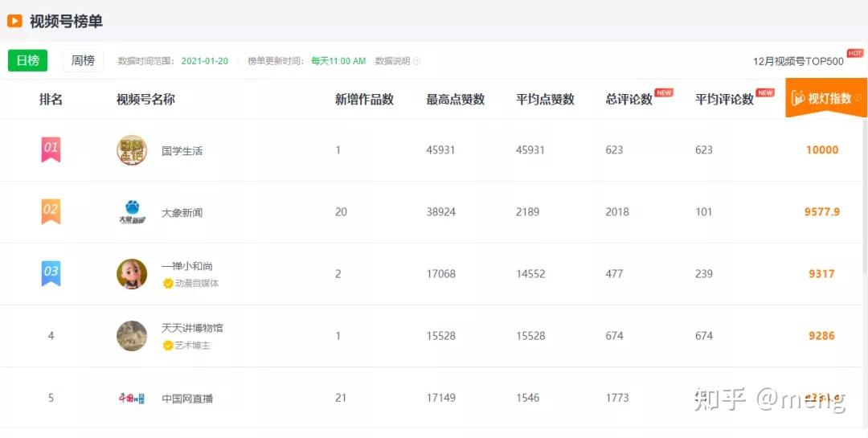Click the 大象新闻 logo avatar

[x=132, y=212]
